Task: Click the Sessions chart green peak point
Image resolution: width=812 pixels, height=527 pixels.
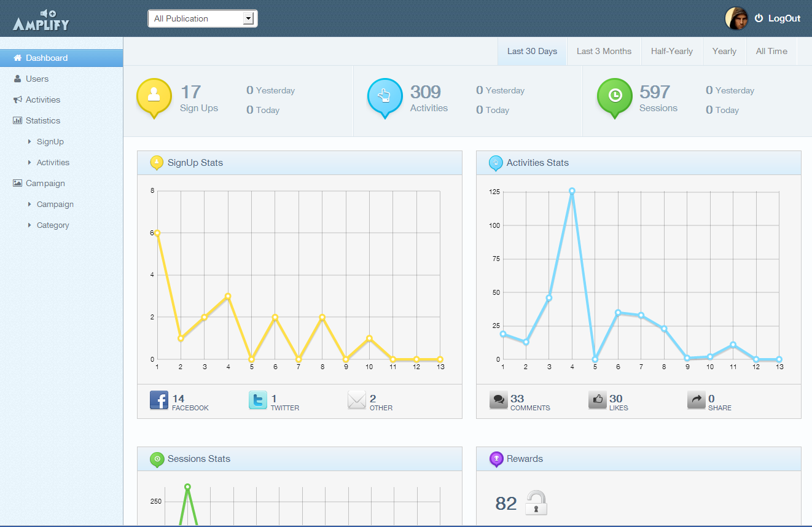Action: (x=187, y=486)
